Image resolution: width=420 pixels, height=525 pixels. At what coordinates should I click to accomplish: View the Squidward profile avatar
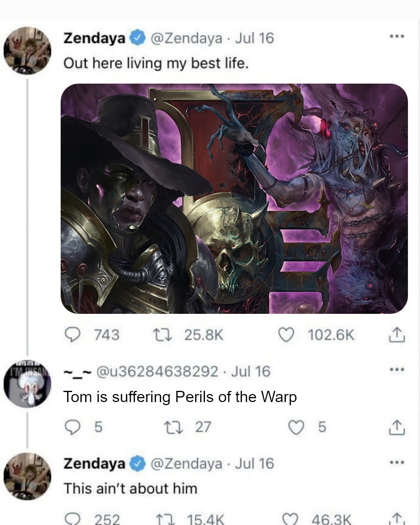[27, 384]
